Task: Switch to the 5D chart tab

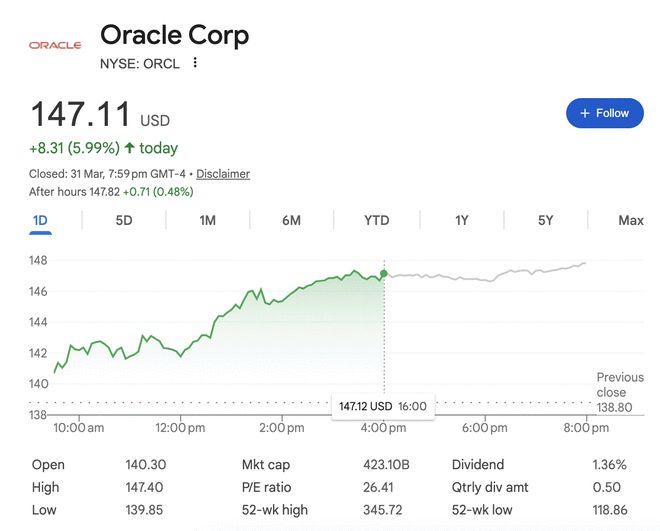Action: [x=124, y=220]
